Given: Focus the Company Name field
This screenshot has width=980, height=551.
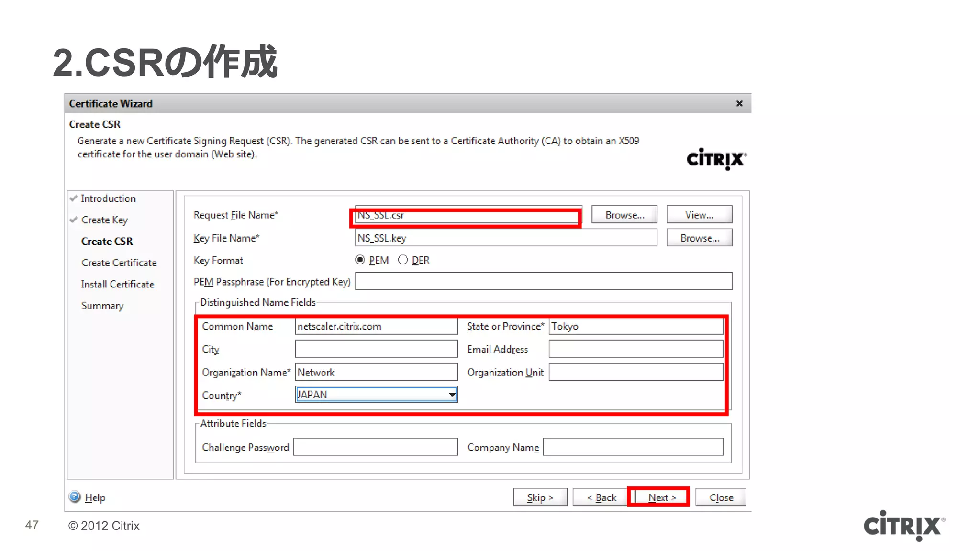Looking at the screenshot, I should [633, 447].
